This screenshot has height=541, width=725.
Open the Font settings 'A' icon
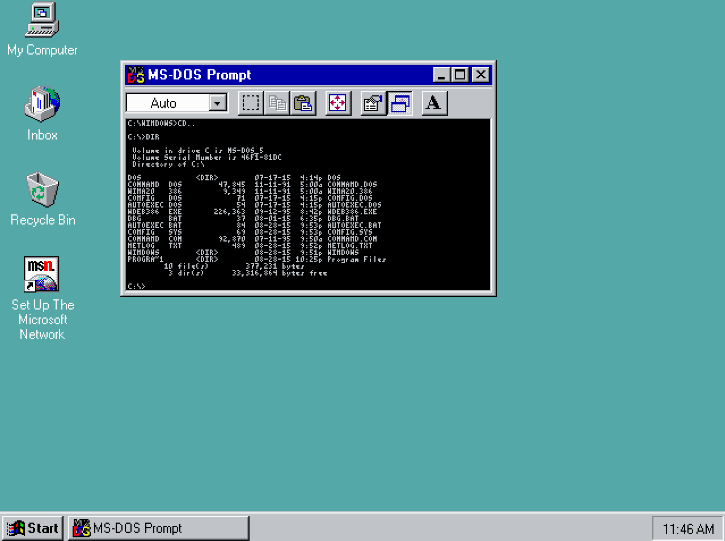[434, 103]
